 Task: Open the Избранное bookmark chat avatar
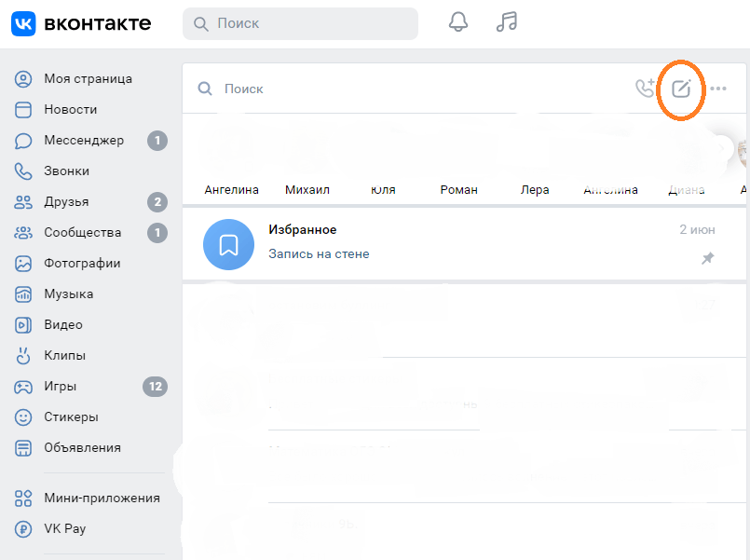(x=228, y=244)
